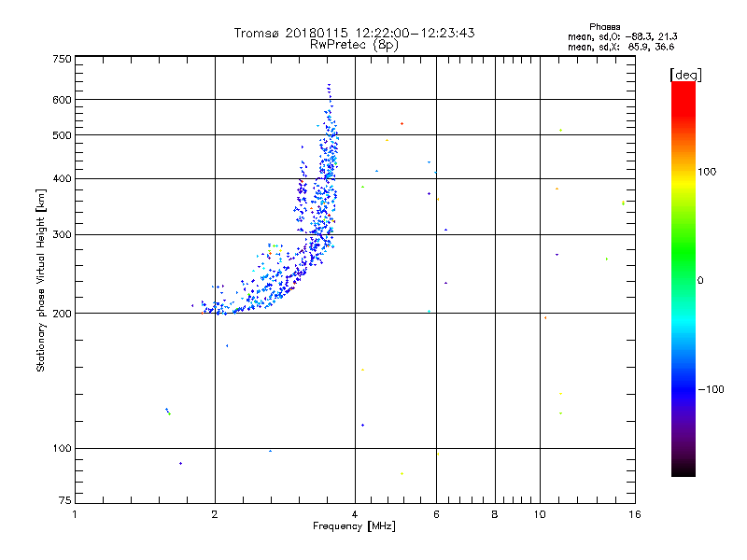This screenshot has height=560, width=747.
Task: Click the plot title 'Tromsø 20180115 12:22:00-12:23:43'
Action: 354,33
